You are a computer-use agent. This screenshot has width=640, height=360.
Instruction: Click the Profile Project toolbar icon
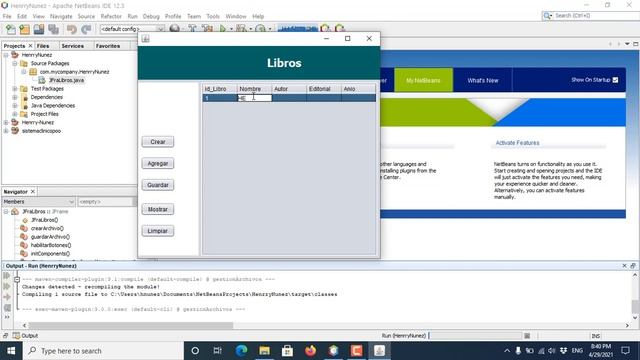click(x=260, y=29)
